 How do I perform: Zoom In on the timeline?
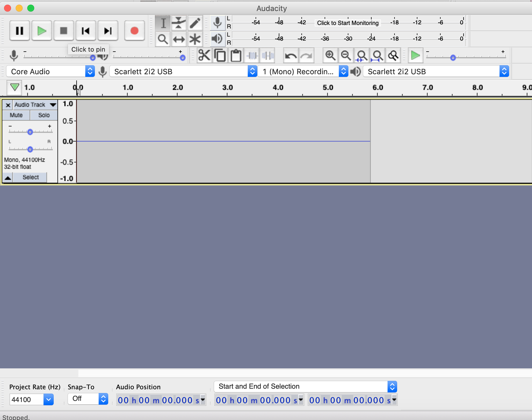(330, 55)
